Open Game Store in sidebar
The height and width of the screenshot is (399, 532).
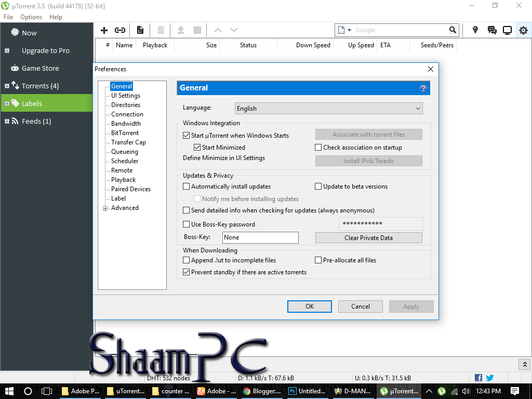(40, 68)
